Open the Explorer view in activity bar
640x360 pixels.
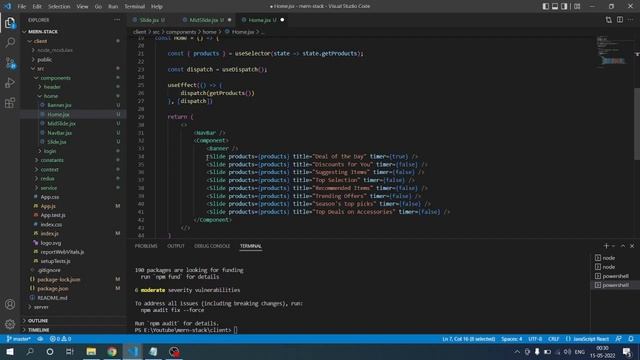[x=10, y=23]
